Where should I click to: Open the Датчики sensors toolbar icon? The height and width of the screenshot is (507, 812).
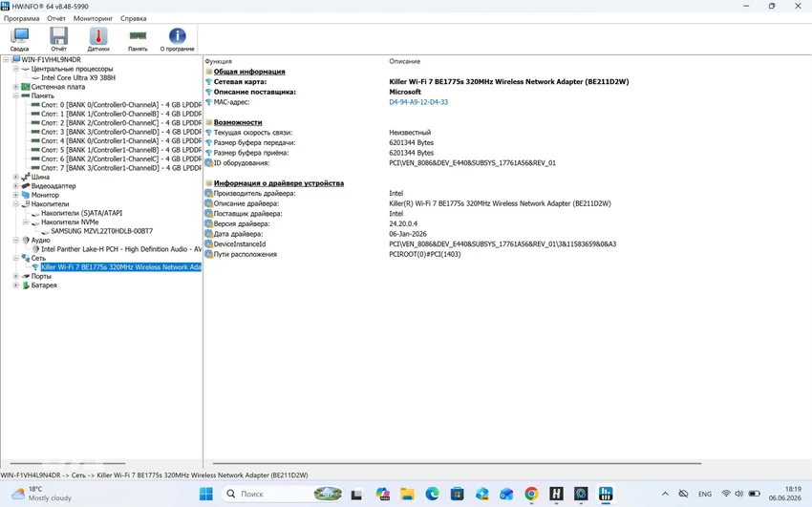[97, 39]
